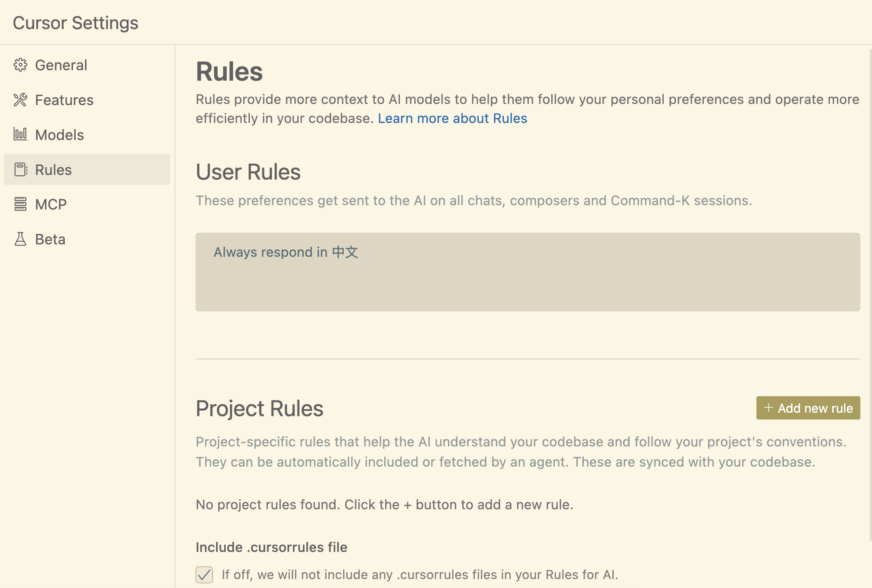Click the vertical scrollbar on the right edge

click(870, 295)
